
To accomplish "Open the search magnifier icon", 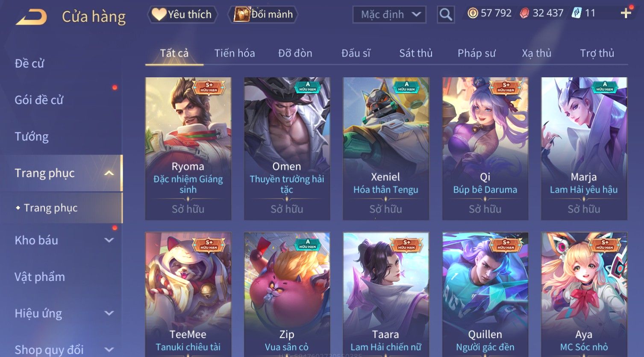I will (x=446, y=15).
